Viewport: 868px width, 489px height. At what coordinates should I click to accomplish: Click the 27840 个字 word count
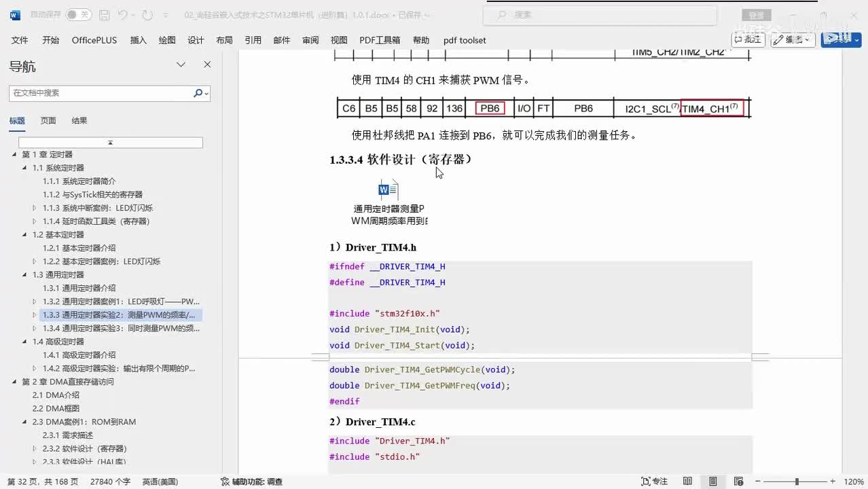tap(110, 482)
